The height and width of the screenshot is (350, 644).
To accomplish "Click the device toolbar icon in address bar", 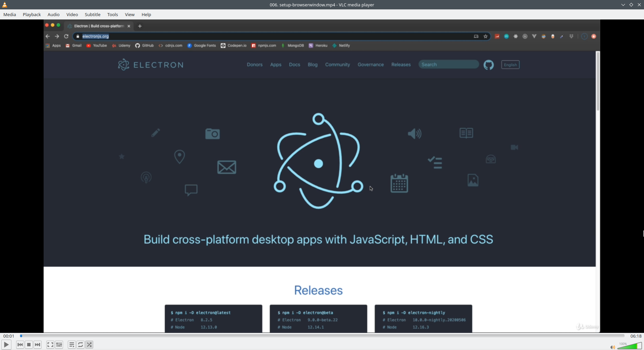I will [476, 36].
